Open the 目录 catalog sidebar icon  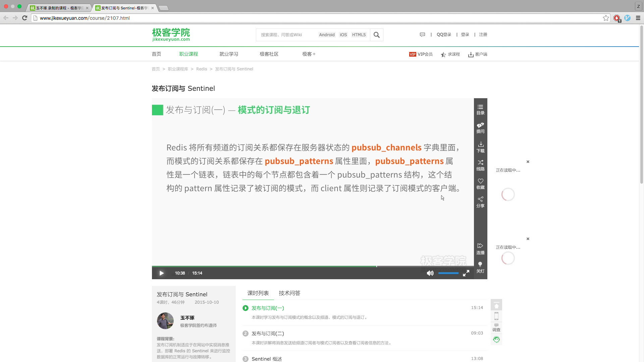click(480, 109)
